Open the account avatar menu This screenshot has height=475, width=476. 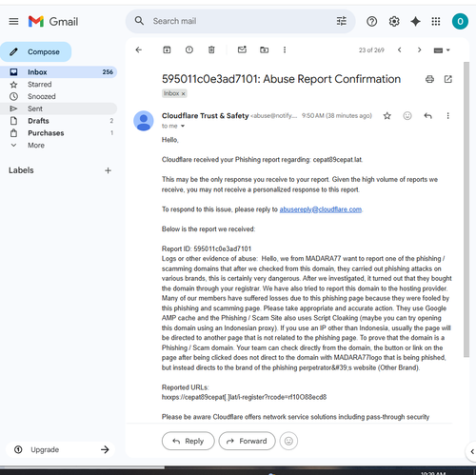click(460, 22)
